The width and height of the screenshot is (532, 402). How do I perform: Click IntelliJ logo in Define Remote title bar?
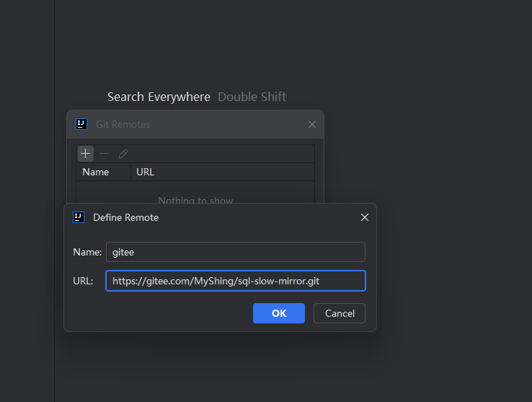click(x=79, y=217)
